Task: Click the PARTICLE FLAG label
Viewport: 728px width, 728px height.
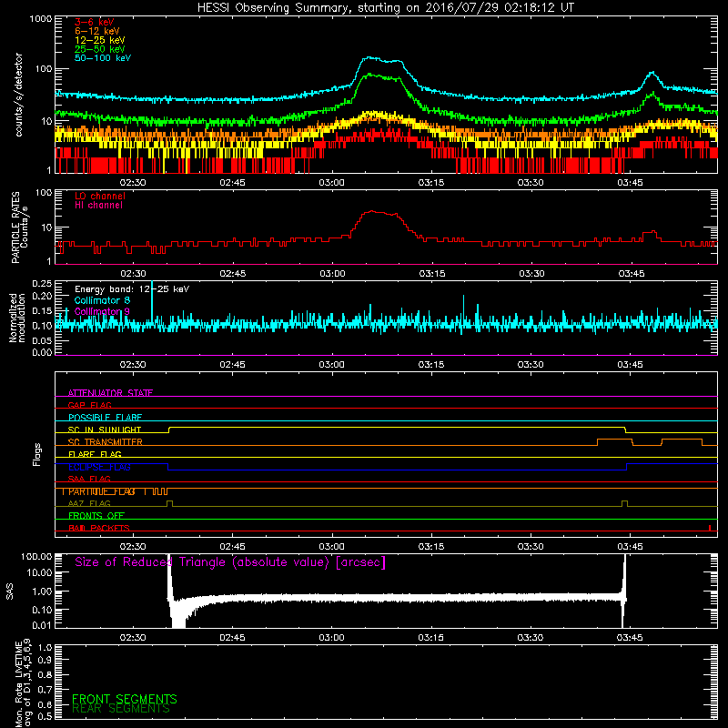Action: click(x=102, y=491)
